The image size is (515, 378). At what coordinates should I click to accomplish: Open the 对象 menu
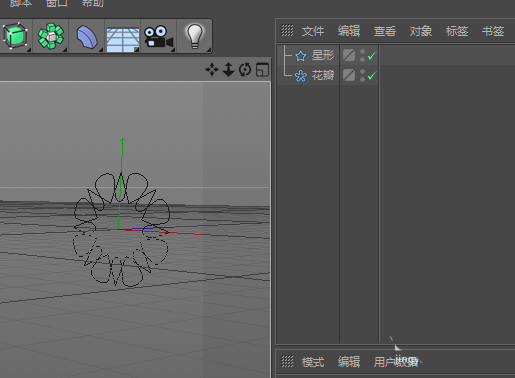(421, 31)
